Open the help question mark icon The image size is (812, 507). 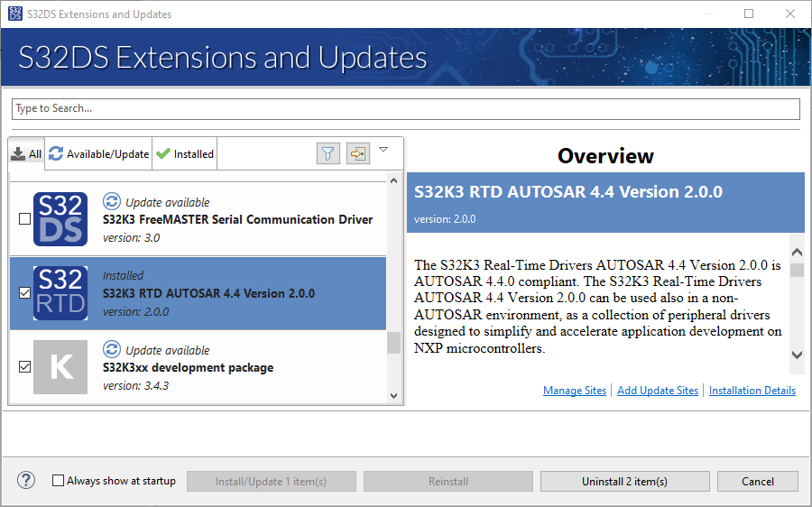(x=26, y=481)
